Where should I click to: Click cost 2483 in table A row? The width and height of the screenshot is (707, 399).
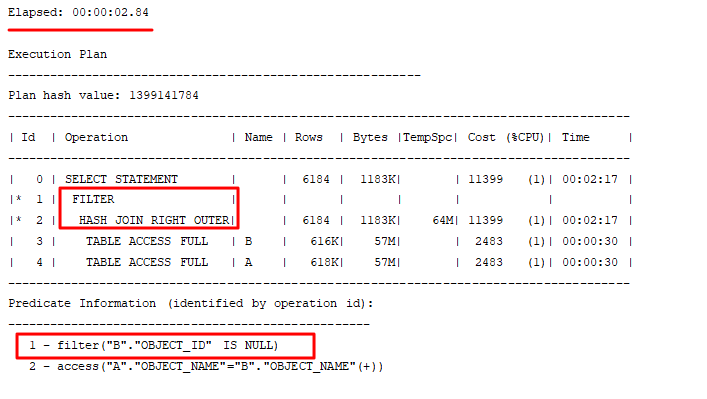coord(489,262)
